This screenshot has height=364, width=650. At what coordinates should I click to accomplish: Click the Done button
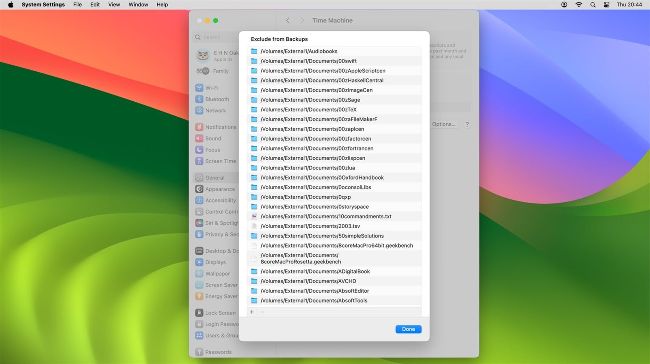408,329
